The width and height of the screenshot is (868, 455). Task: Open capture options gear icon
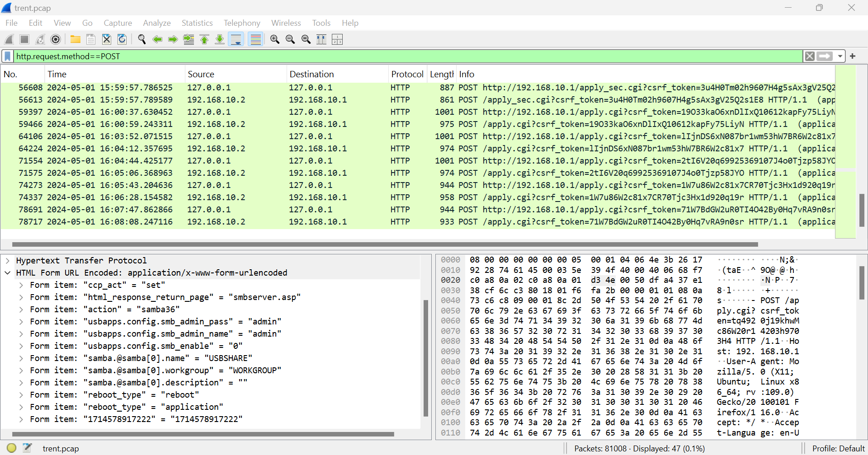(x=56, y=39)
